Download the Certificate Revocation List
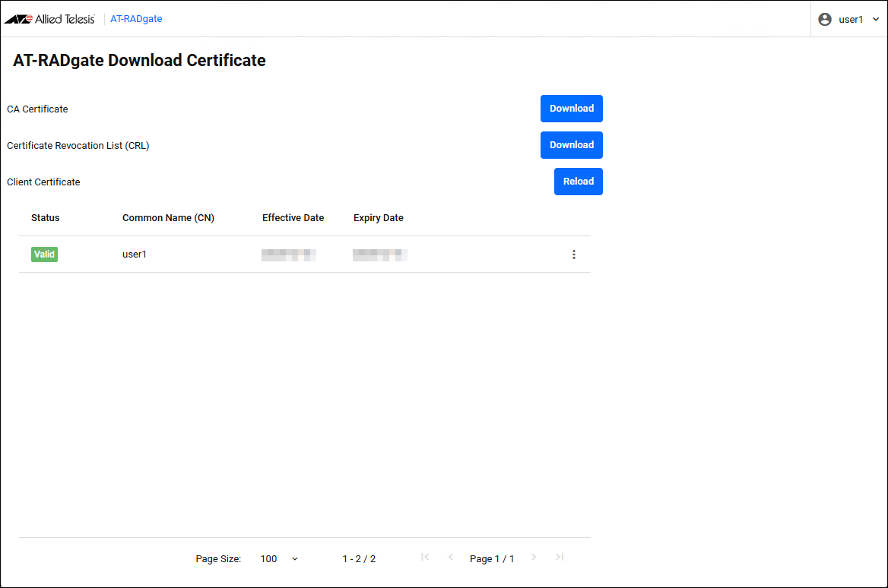This screenshot has height=588, width=888. pyautogui.click(x=572, y=145)
